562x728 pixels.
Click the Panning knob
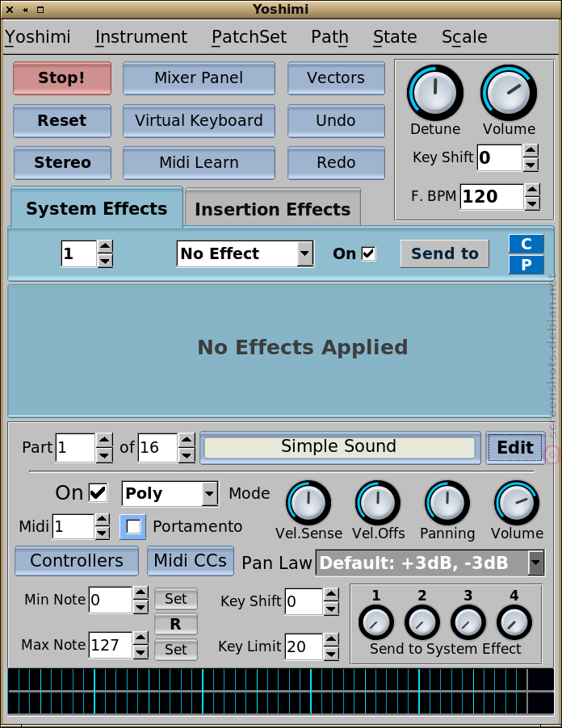[447, 503]
